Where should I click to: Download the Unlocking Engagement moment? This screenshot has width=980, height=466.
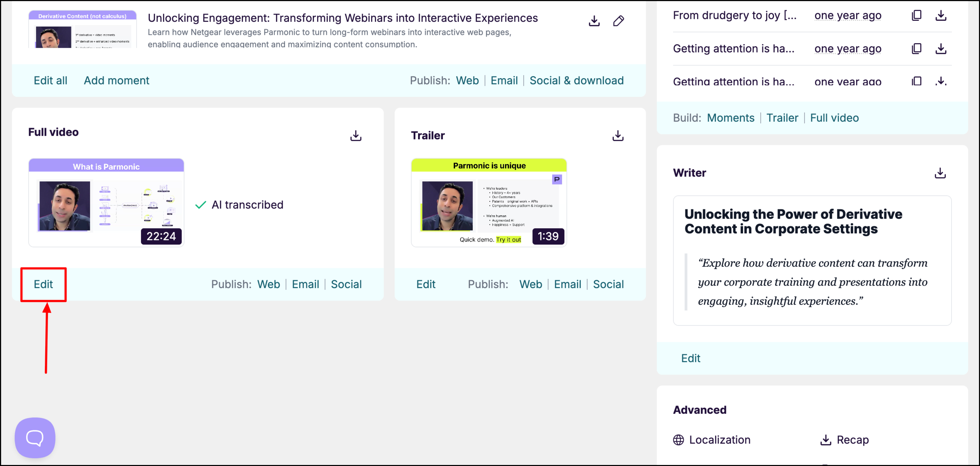(594, 20)
